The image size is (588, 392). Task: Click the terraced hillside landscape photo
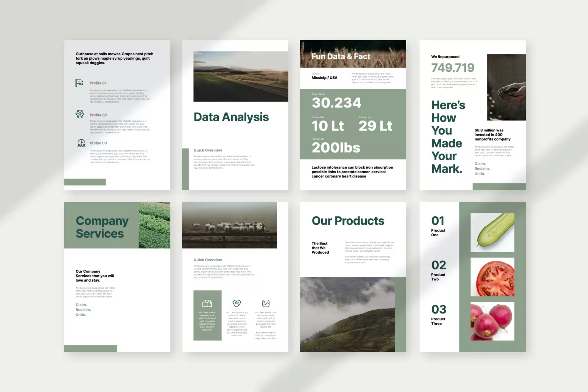tap(347, 314)
